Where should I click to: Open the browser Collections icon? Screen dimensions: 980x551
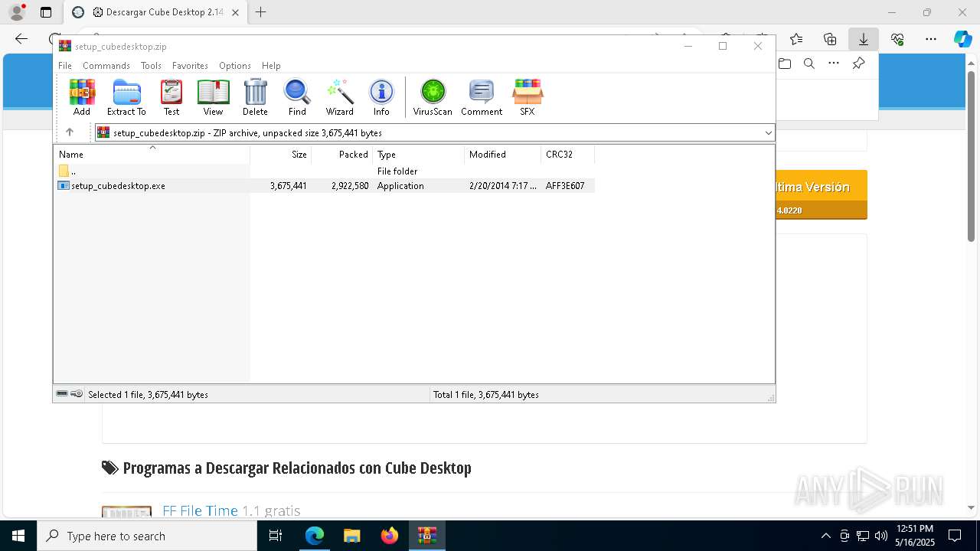(x=830, y=39)
